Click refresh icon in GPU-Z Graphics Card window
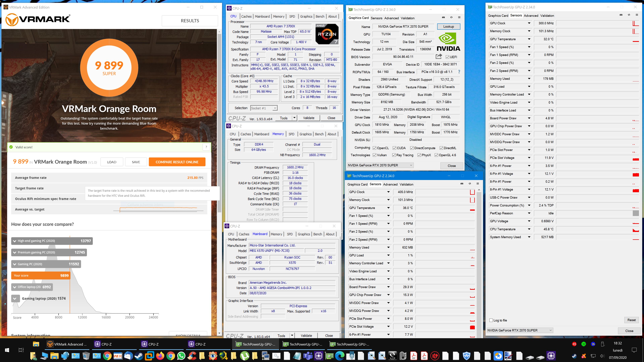The width and height of the screenshot is (644, 362). pyautogui.click(x=451, y=17)
